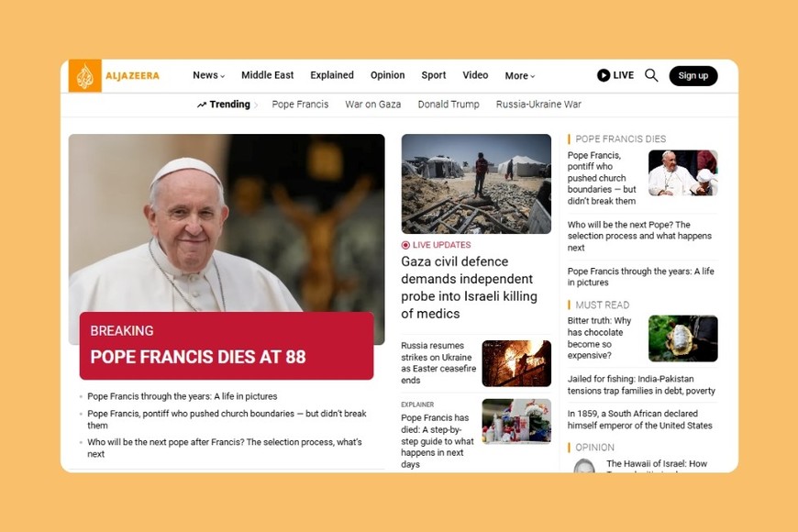This screenshot has width=798, height=532.
Task: Open the Pope Francis Dies at 88 headline
Action: (x=198, y=357)
